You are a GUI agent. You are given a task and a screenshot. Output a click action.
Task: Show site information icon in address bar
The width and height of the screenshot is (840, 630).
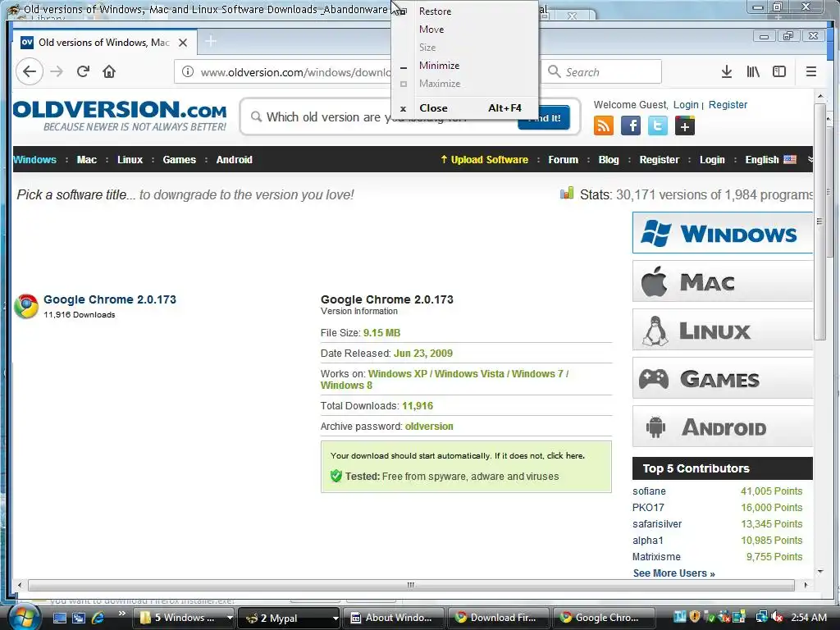188,72
